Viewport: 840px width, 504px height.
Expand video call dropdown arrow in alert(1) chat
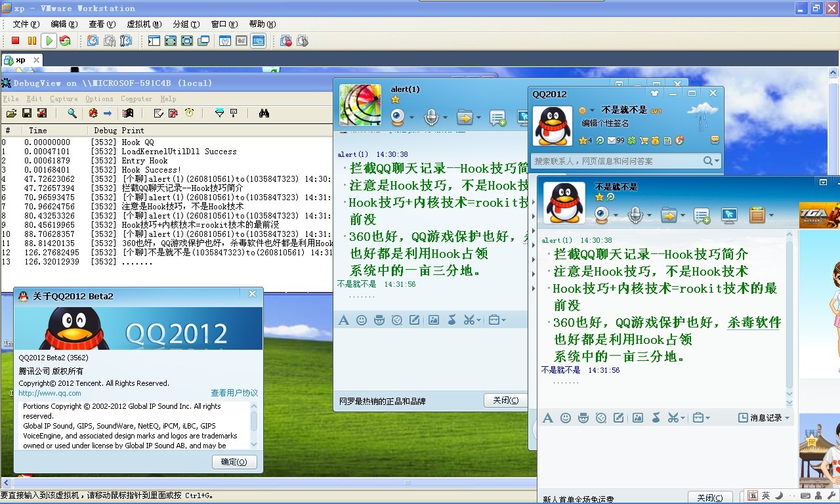(x=411, y=119)
